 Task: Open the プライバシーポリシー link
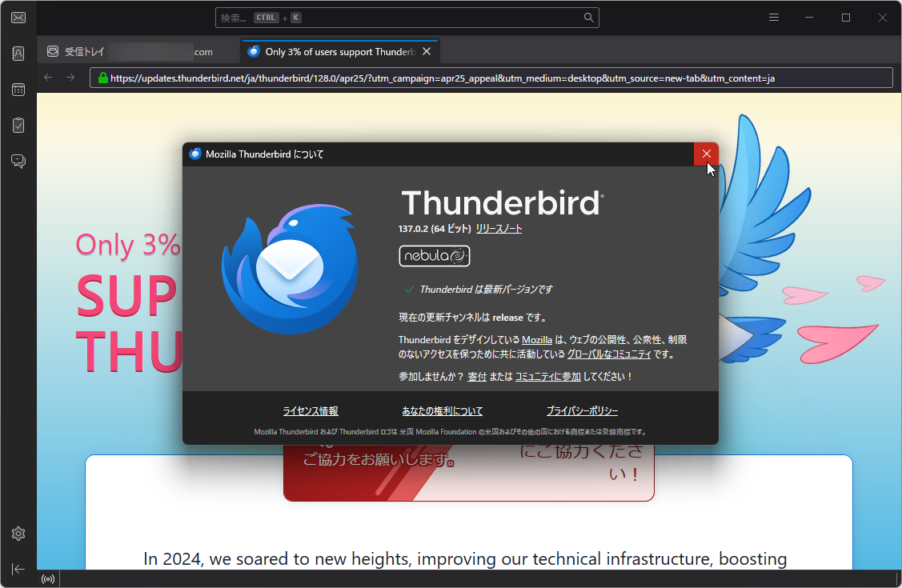tap(579, 410)
